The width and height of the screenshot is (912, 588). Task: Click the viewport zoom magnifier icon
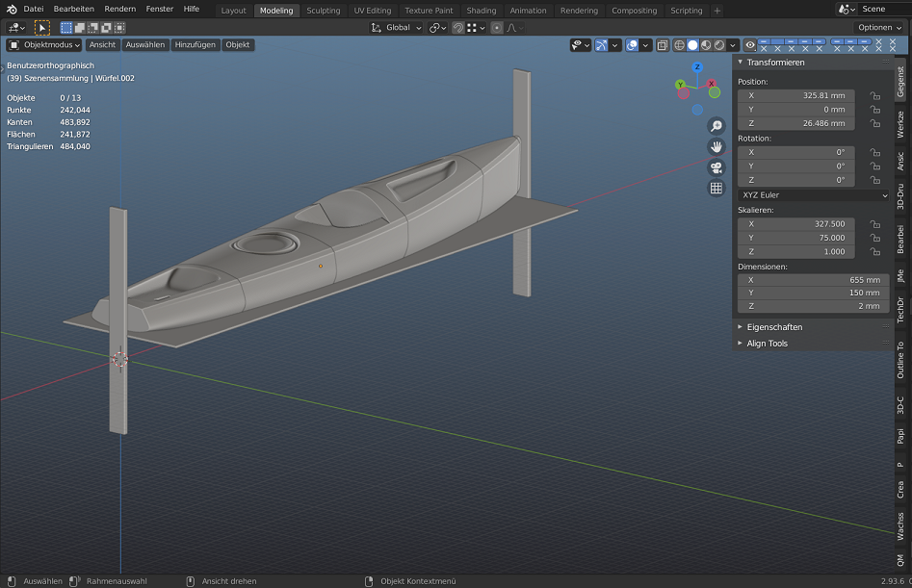717,126
